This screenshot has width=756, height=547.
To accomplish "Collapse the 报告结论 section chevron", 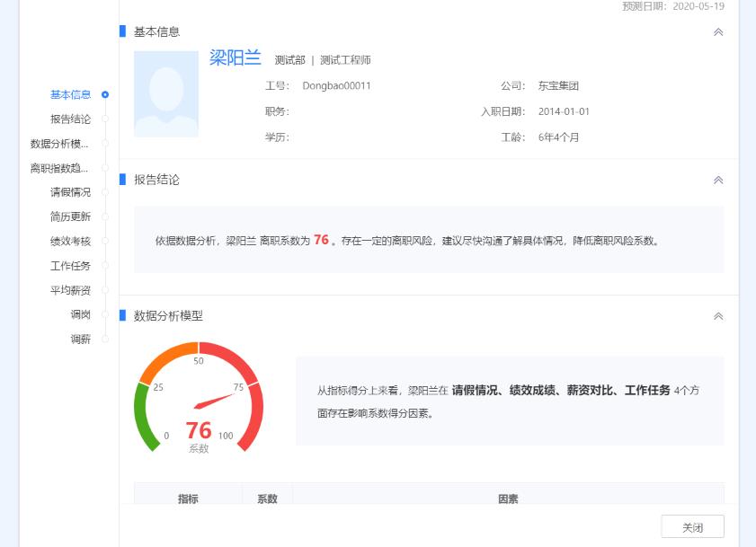I will (x=717, y=180).
